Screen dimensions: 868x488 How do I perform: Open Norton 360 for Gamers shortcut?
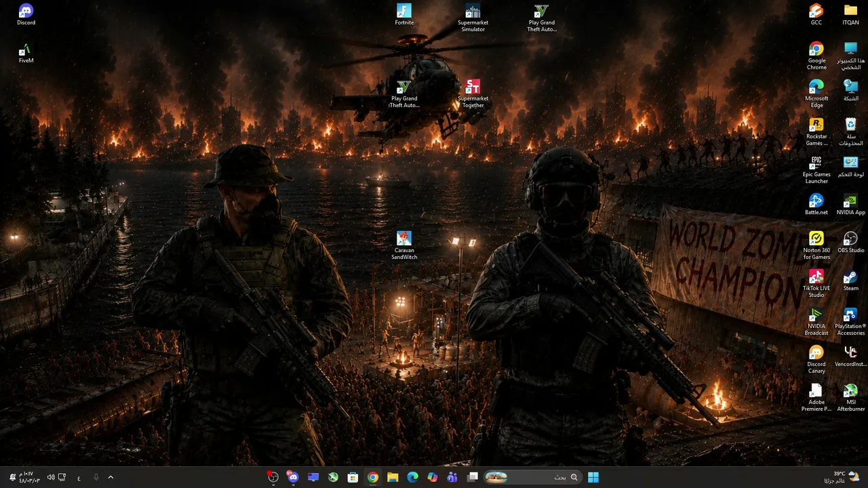coord(816,246)
